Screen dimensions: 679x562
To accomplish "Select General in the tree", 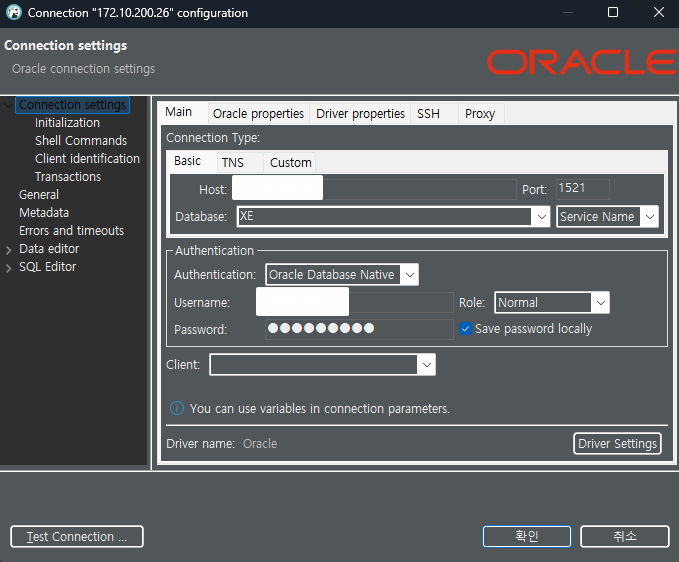I will click(x=39, y=195).
